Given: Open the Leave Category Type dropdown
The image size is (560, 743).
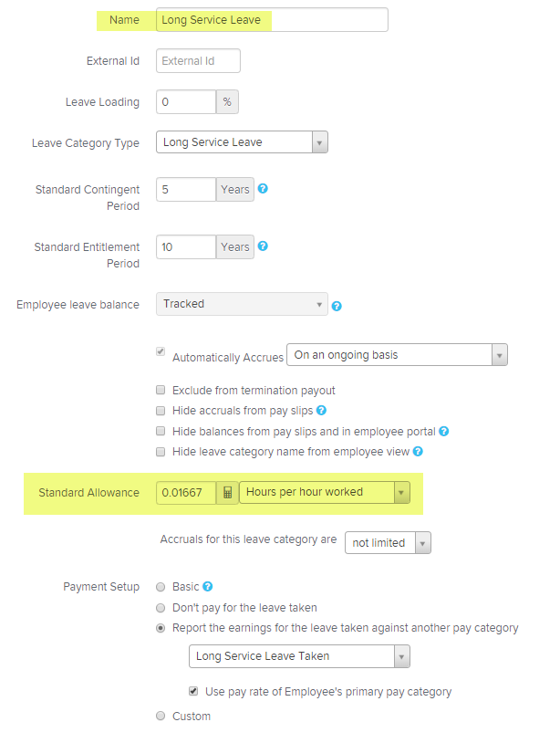Looking at the screenshot, I should (x=242, y=142).
